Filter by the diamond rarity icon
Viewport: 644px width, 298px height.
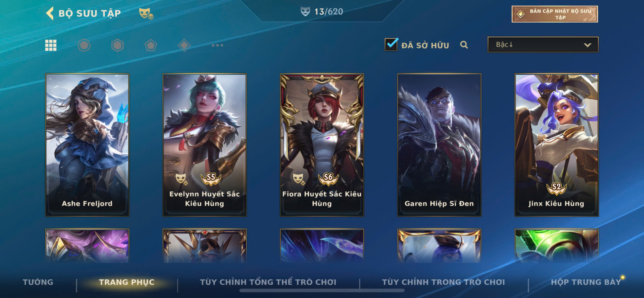(x=184, y=45)
